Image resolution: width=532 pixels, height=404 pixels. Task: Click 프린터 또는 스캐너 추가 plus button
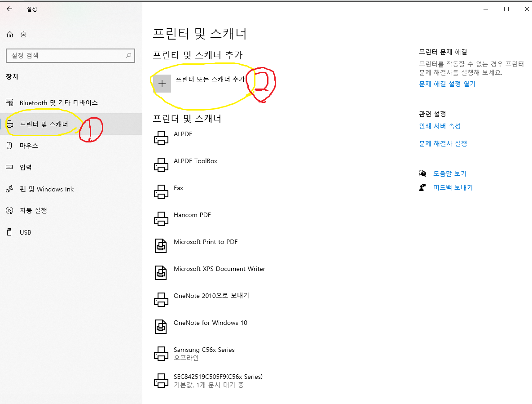tap(162, 83)
